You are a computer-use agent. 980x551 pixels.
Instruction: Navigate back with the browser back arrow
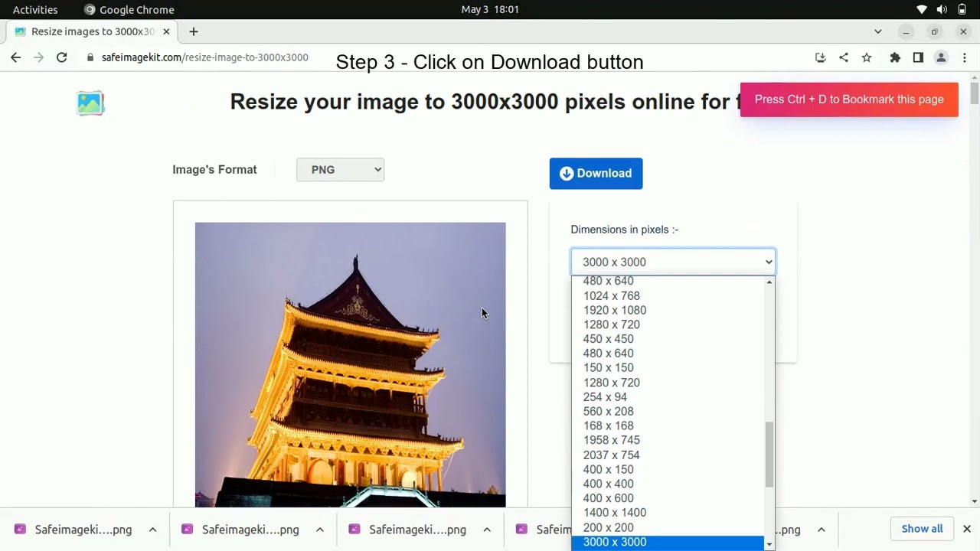coord(15,57)
